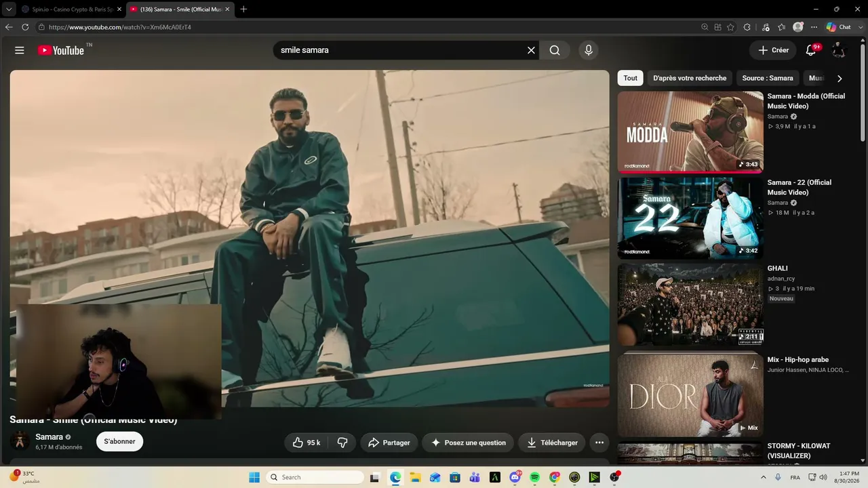868x488 pixels.
Task: Click title Samara - 22 (Official Music Video)
Action: [x=800, y=187]
